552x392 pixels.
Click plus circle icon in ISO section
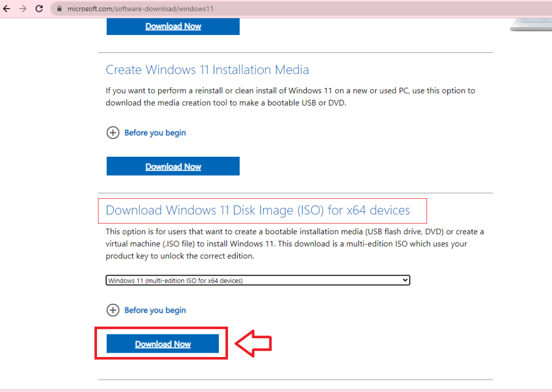point(113,310)
